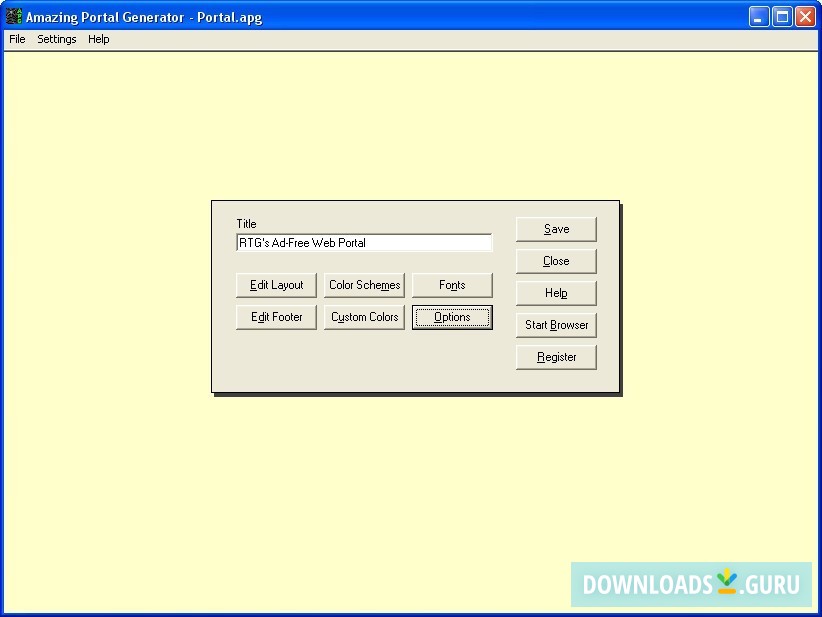This screenshot has width=822, height=617.
Task: Click the Options button
Action: click(x=452, y=317)
